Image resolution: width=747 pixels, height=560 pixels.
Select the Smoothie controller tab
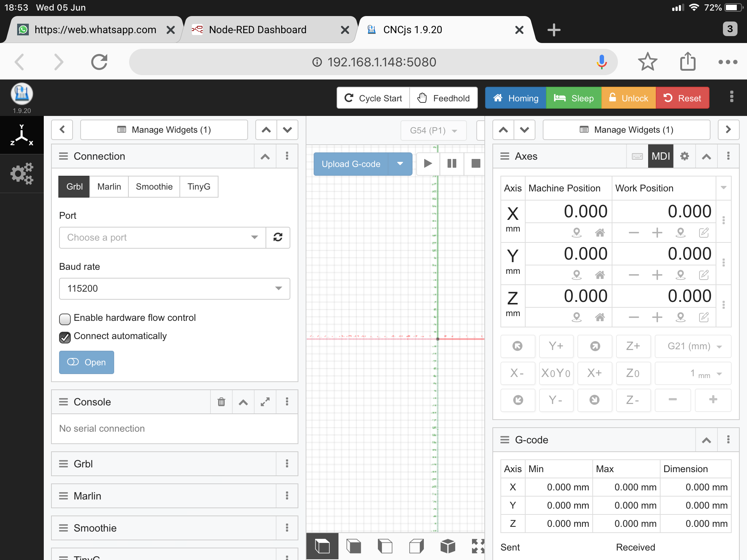coord(154,187)
